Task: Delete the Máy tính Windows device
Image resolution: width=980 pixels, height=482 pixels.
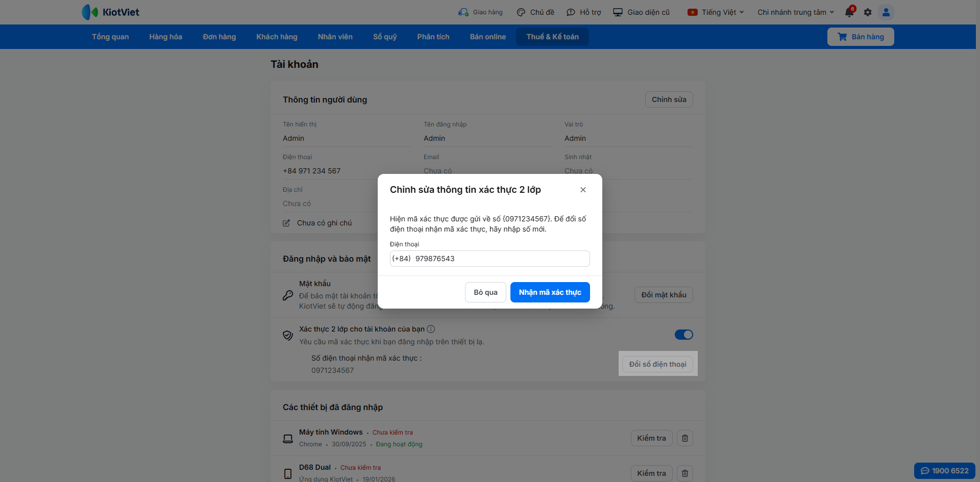Action: (685, 438)
